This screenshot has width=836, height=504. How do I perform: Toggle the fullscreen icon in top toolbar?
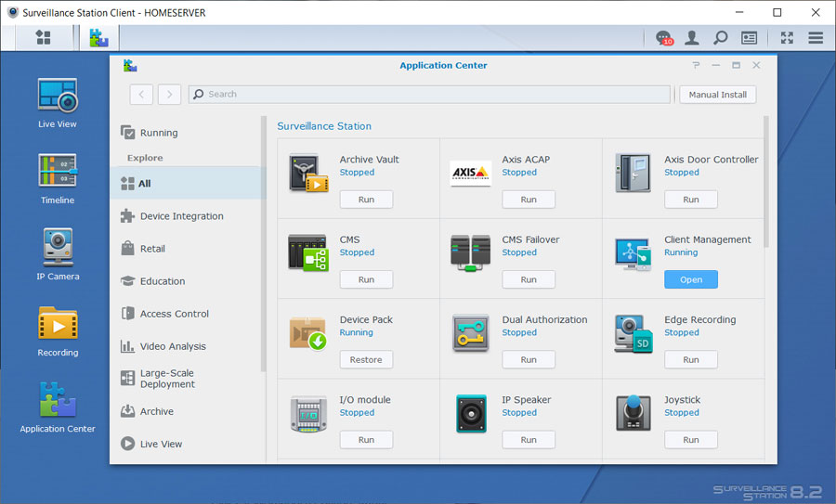[787, 38]
